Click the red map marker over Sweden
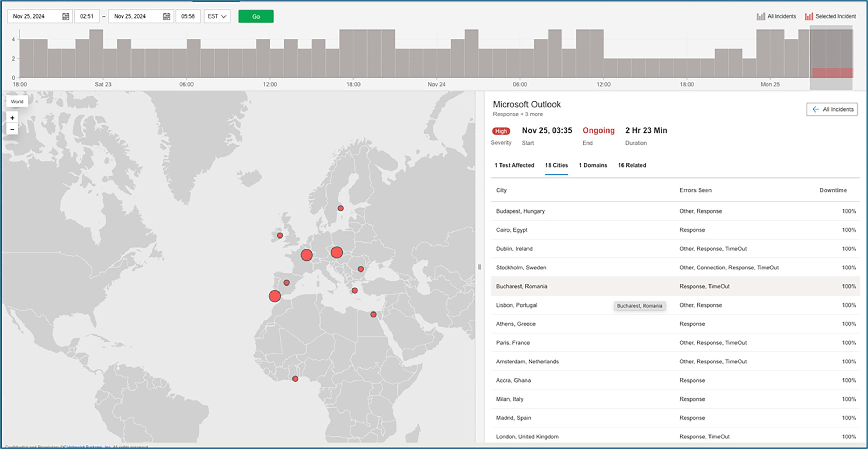Viewport: 868px width, 450px height. 341,208
